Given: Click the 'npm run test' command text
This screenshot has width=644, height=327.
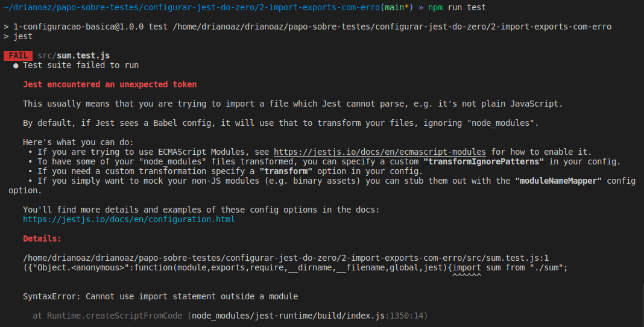Looking at the screenshot, I should (x=456, y=7).
